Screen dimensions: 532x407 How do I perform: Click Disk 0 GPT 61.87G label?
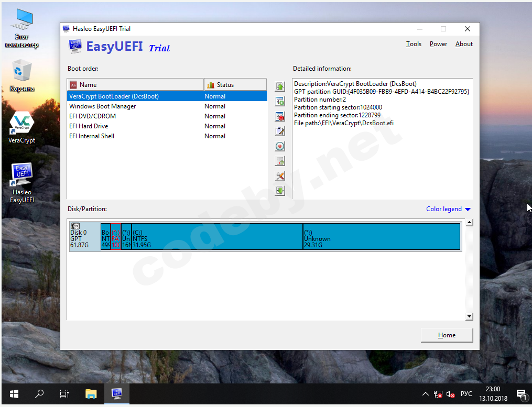point(79,239)
